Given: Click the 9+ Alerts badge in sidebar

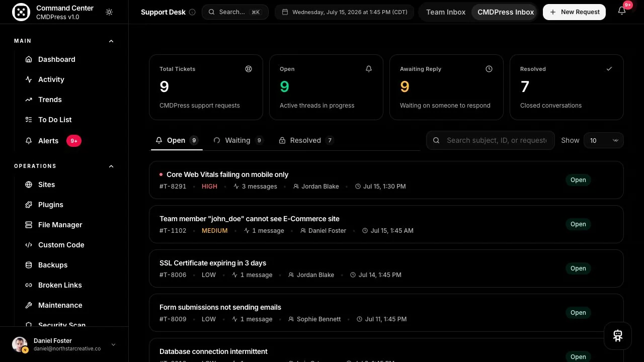Looking at the screenshot, I should point(74,141).
